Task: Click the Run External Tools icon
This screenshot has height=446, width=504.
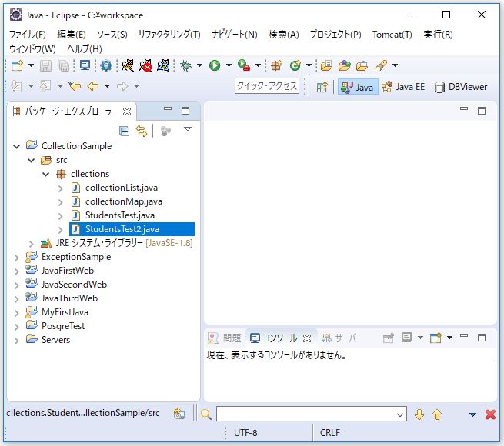Action: point(244,65)
